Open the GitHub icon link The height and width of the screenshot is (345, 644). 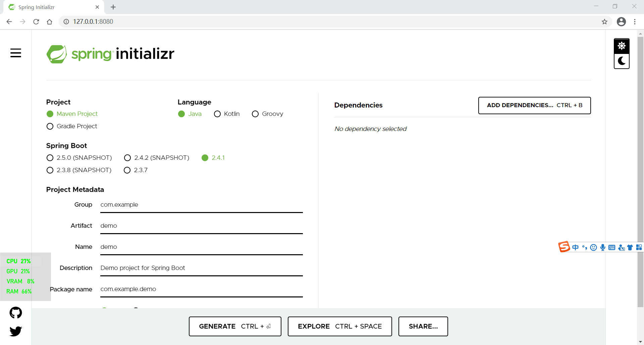(16, 313)
